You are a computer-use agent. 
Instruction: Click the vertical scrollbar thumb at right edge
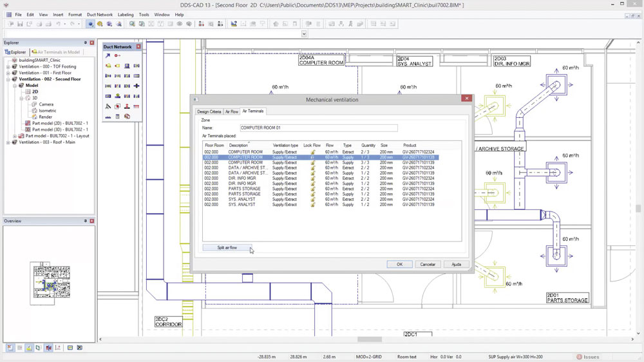pyautogui.click(x=638, y=208)
